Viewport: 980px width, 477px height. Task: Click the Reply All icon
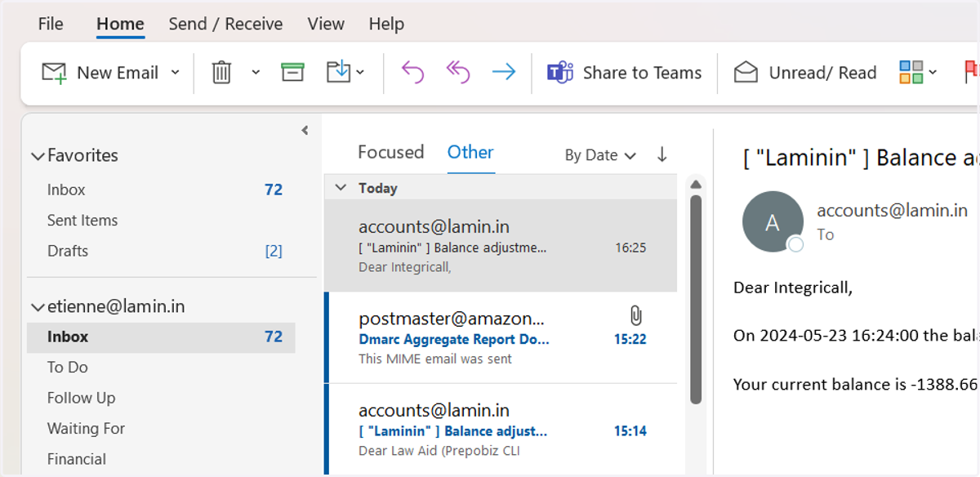[x=458, y=73]
